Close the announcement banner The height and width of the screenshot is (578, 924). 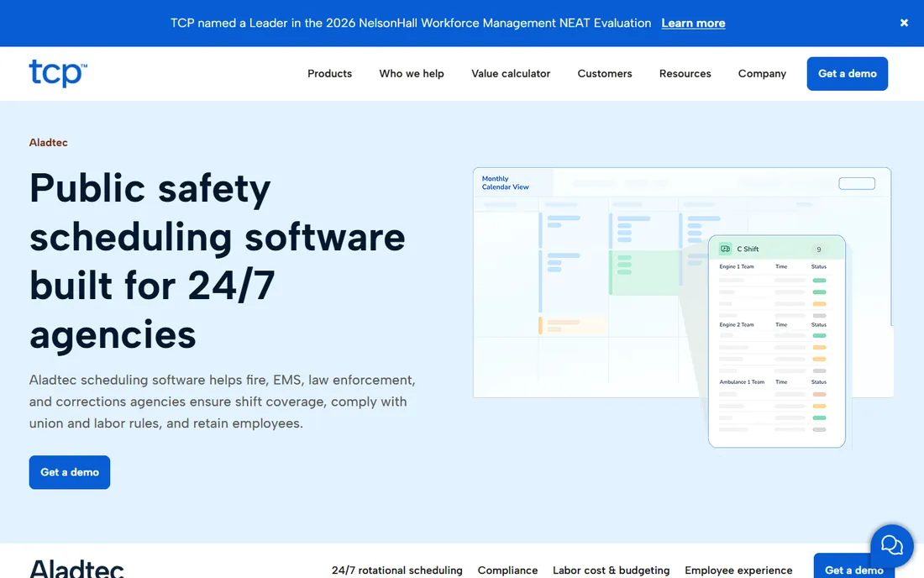[903, 23]
